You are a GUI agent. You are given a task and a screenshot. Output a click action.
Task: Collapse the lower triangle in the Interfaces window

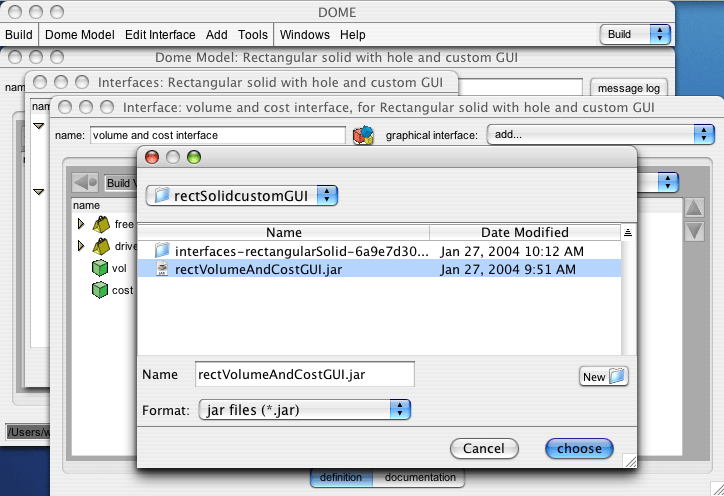click(39, 192)
